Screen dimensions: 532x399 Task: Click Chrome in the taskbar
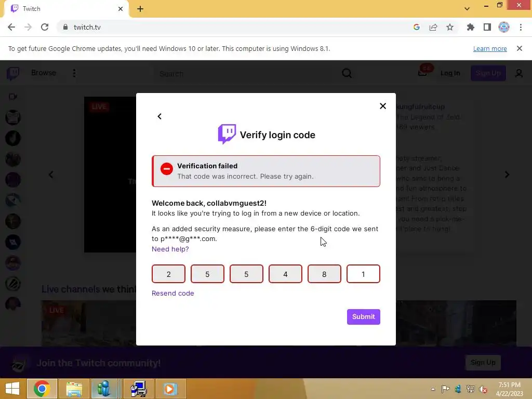(42, 389)
